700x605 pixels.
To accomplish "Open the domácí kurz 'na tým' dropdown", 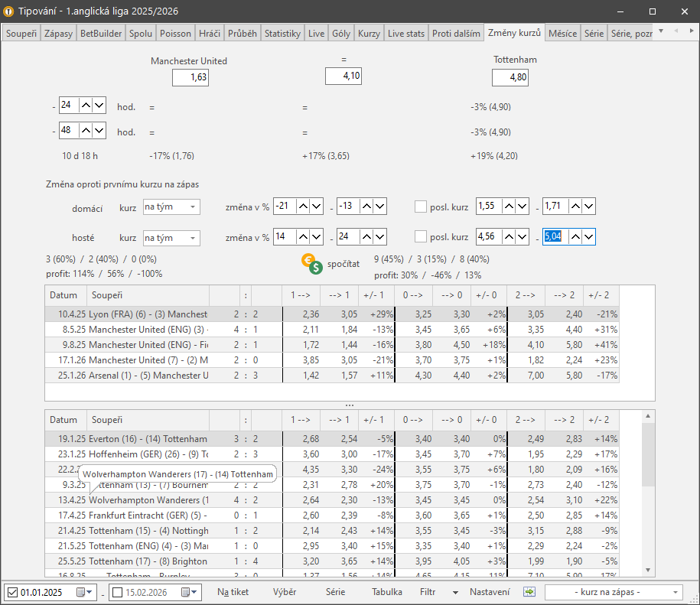I will click(171, 207).
